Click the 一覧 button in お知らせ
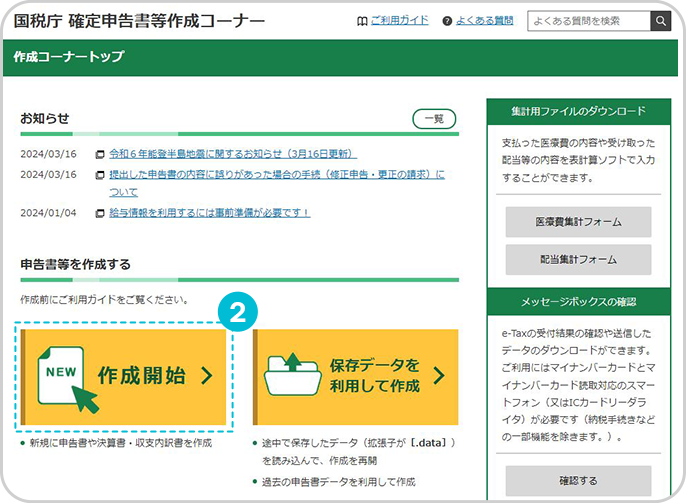 [434, 119]
